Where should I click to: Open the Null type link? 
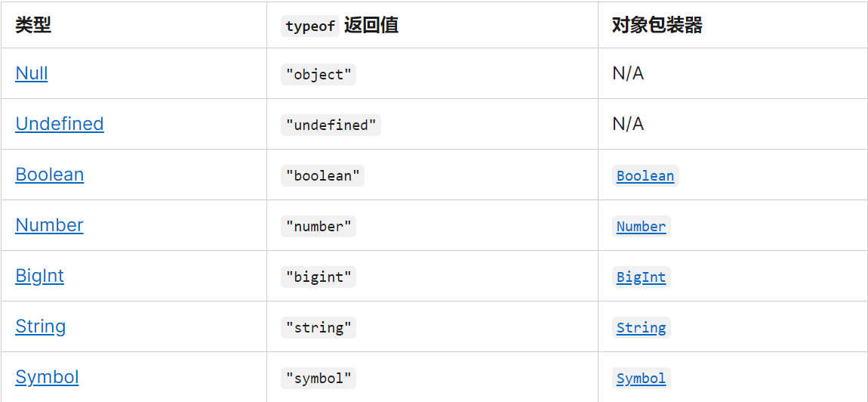click(x=32, y=73)
